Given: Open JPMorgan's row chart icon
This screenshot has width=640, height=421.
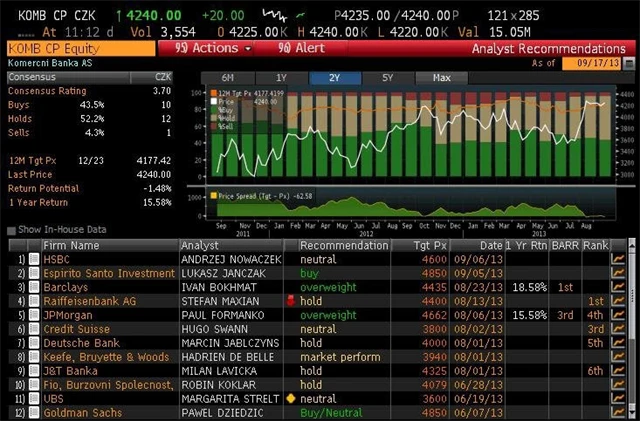Looking at the screenshot, I should point(619,314).
